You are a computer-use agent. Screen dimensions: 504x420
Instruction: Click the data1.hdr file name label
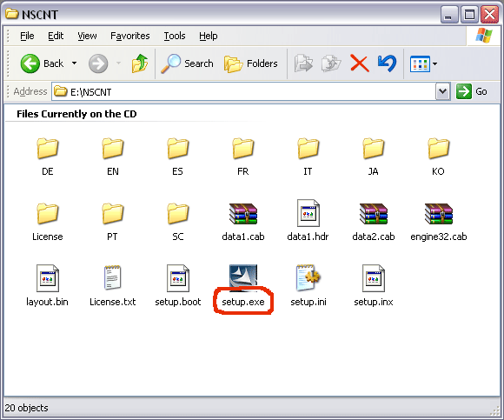click(x=308, y=237)
